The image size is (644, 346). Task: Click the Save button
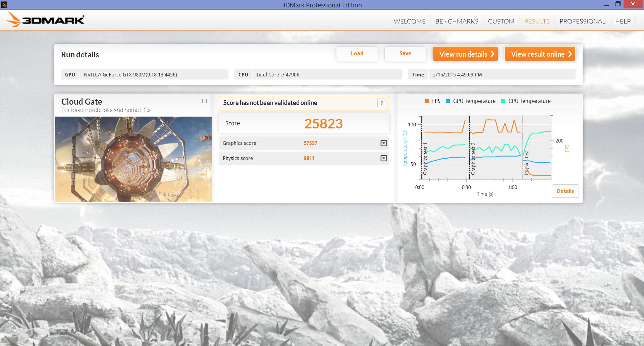click(405, 54)
